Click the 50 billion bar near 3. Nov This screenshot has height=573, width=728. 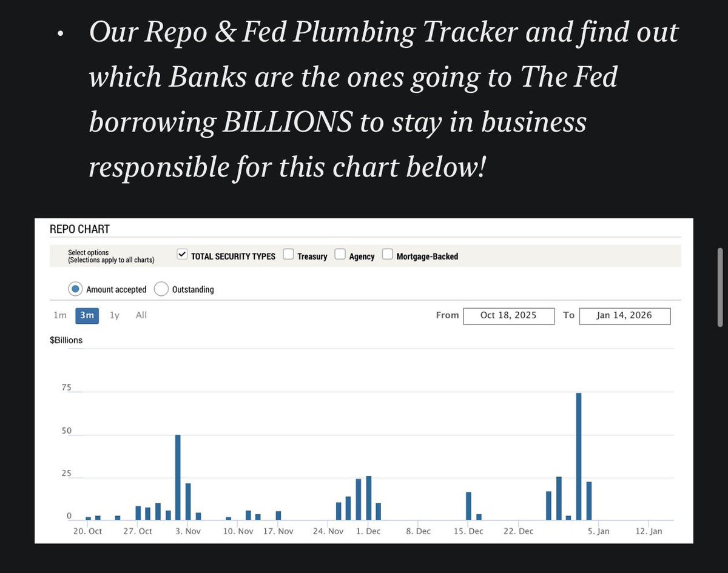(x=178, y=478)
